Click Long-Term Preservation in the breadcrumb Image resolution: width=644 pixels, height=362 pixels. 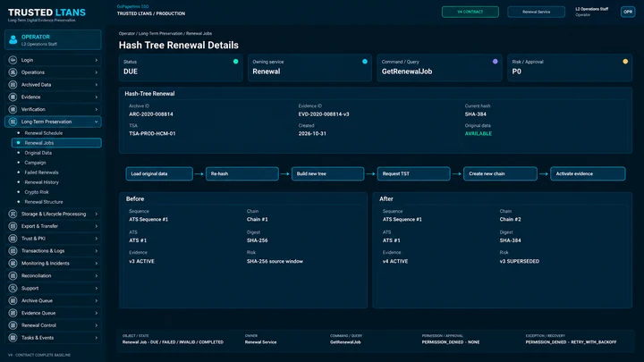point(160,34)
